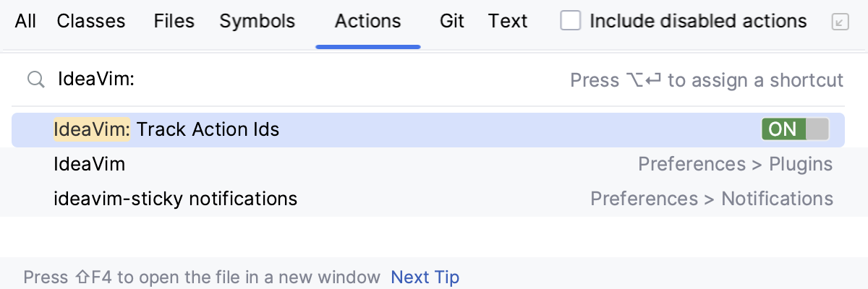Click the magnifying glass search icon

[35, 79]
